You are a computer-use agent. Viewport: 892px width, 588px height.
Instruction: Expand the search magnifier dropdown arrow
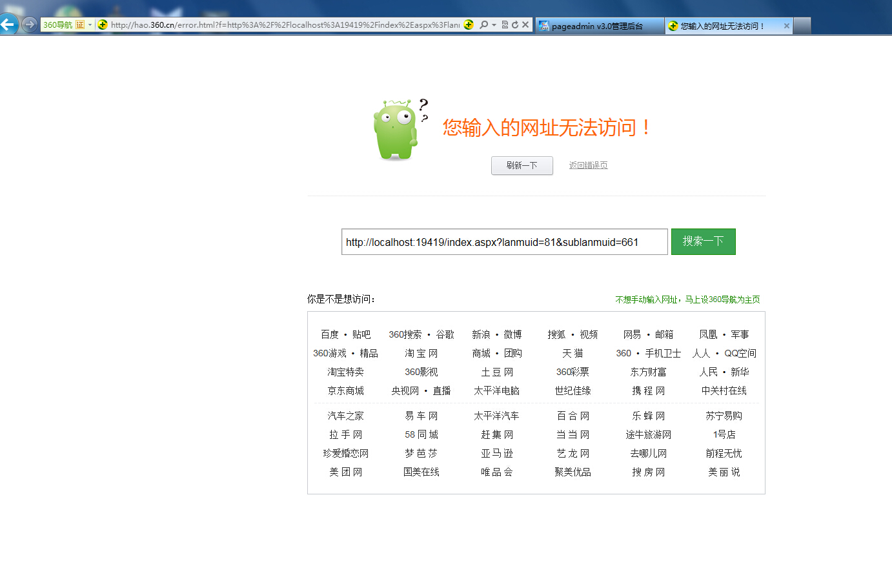[x=494, y=25]
